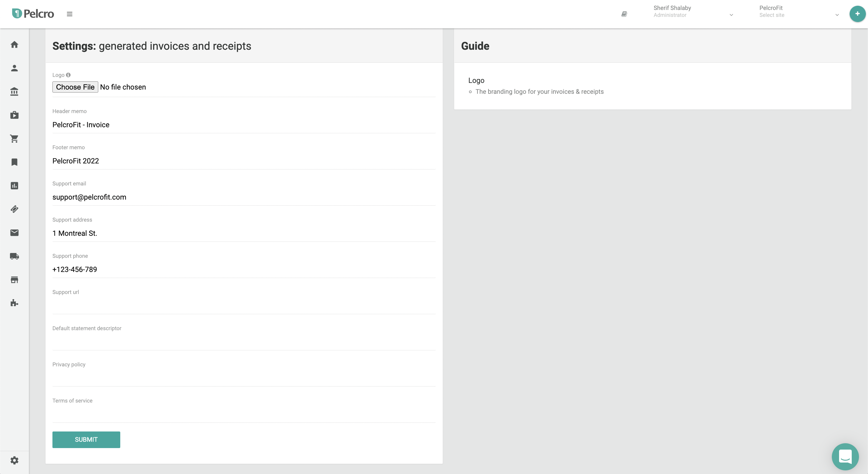Viewport: 868px width, 474px height.
Task: Click the bank building sidebar icon
Action: click(x=14, y=91)
